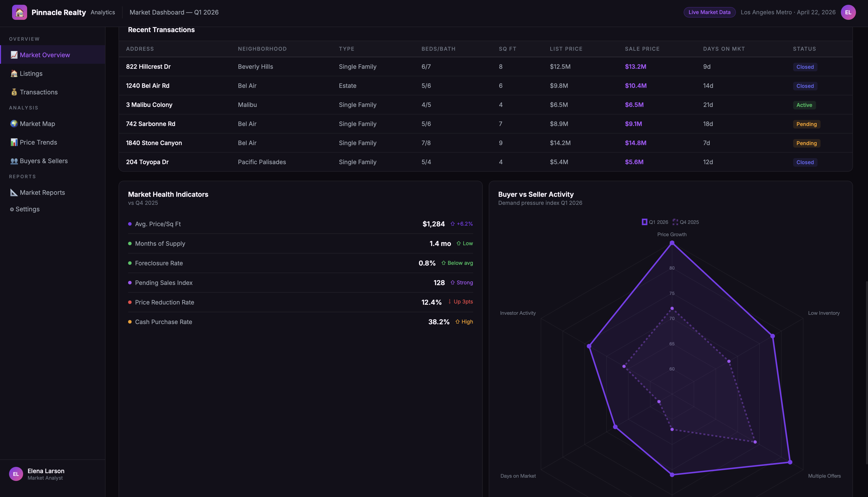The height and width of the screenshot is (497, 868).
Task: Click the up arrow beside +6.2%
Action: pyautogui.click(x=452, y=224)
